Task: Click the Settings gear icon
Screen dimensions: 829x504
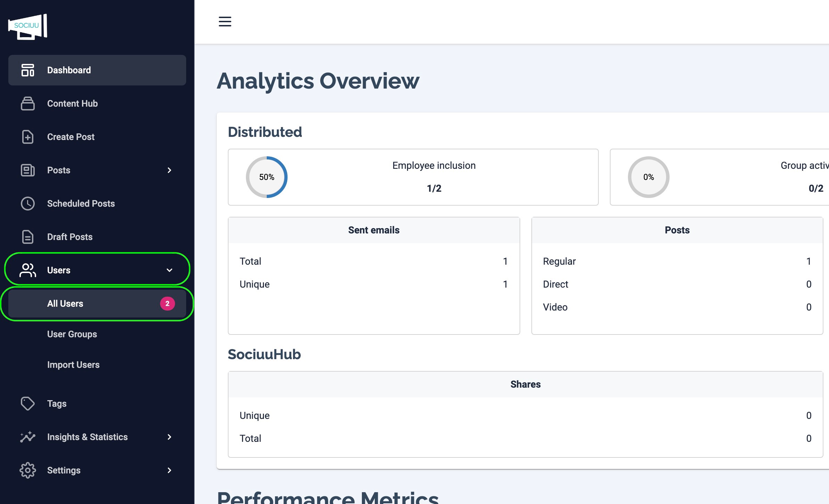Action: (x=28, y=470)
